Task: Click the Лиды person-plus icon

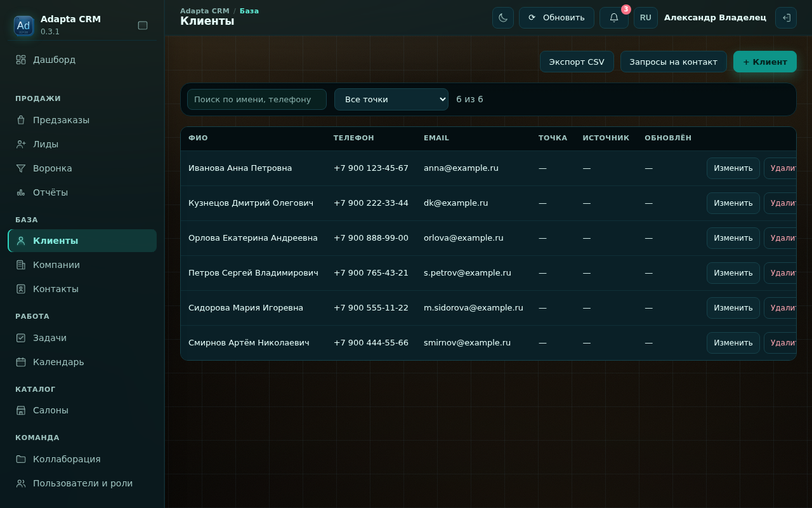Action: pyautogui.click(x=21, y=144)
